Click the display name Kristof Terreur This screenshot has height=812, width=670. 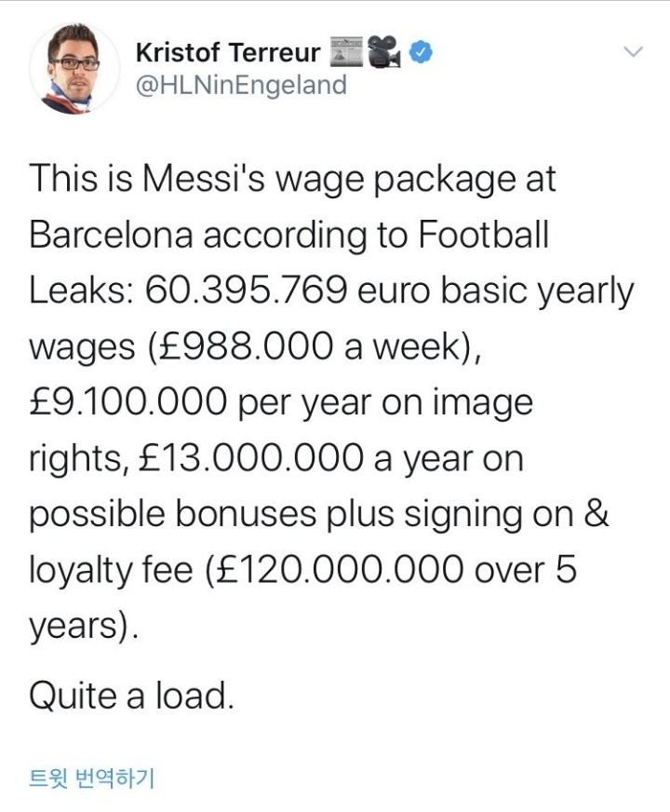(228, 53)
